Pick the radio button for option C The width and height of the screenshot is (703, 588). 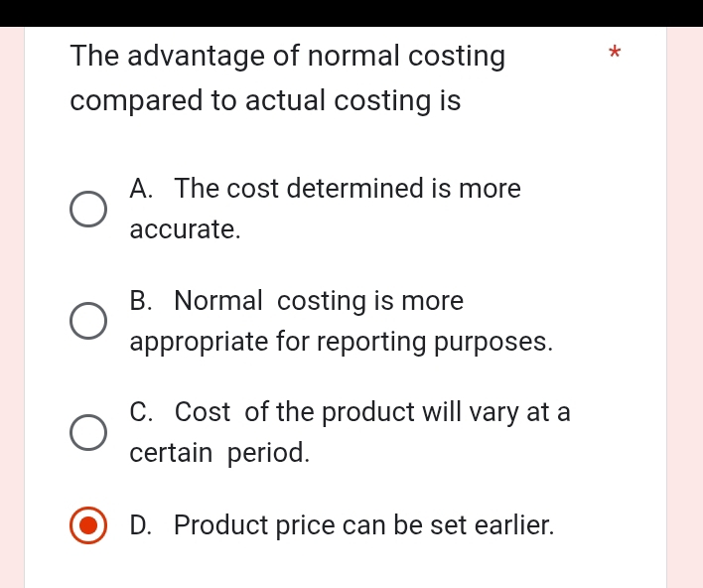[x=88, y=432]
